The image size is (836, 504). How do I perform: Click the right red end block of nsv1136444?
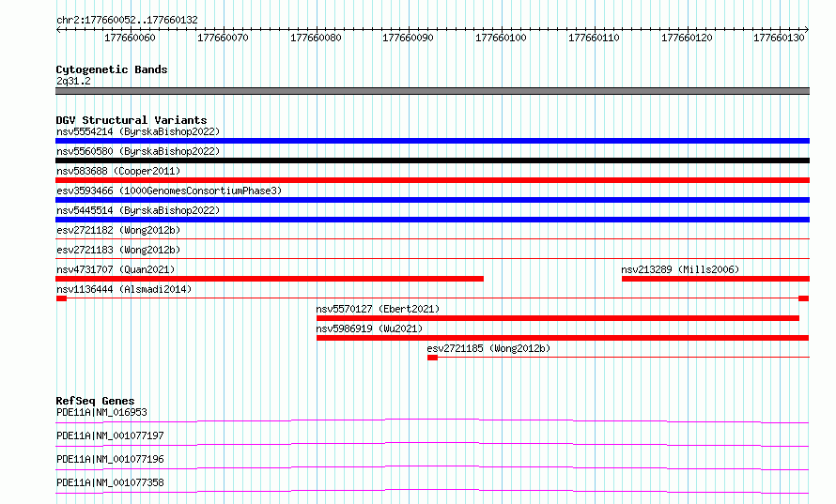[x=803, y=298]
